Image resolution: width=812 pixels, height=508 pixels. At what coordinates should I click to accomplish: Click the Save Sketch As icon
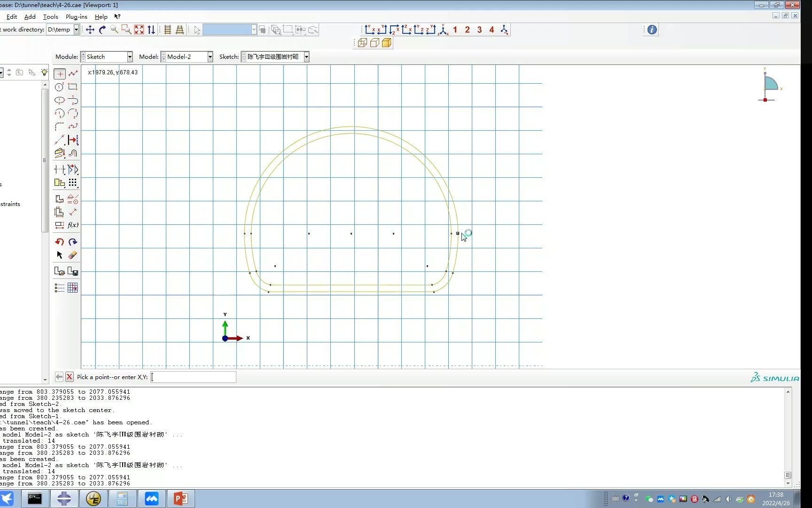(73, 271)
